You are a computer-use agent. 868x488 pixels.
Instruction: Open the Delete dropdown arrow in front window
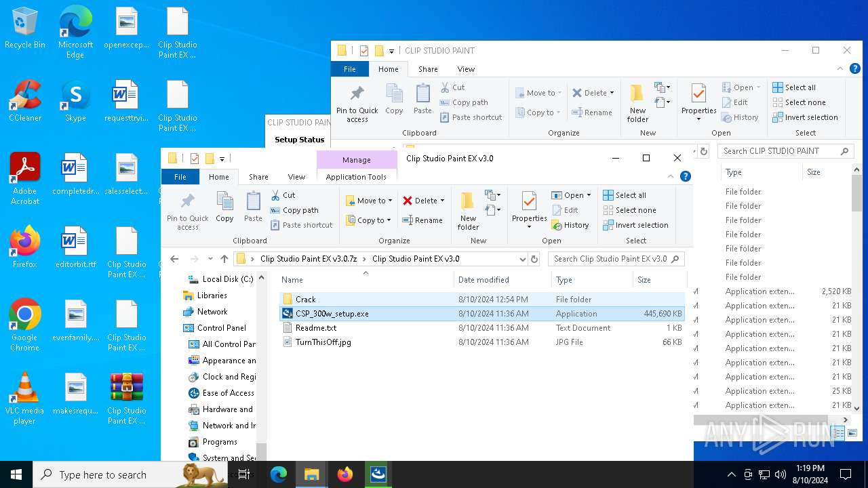pyautogui.click(x=442, y=201)
